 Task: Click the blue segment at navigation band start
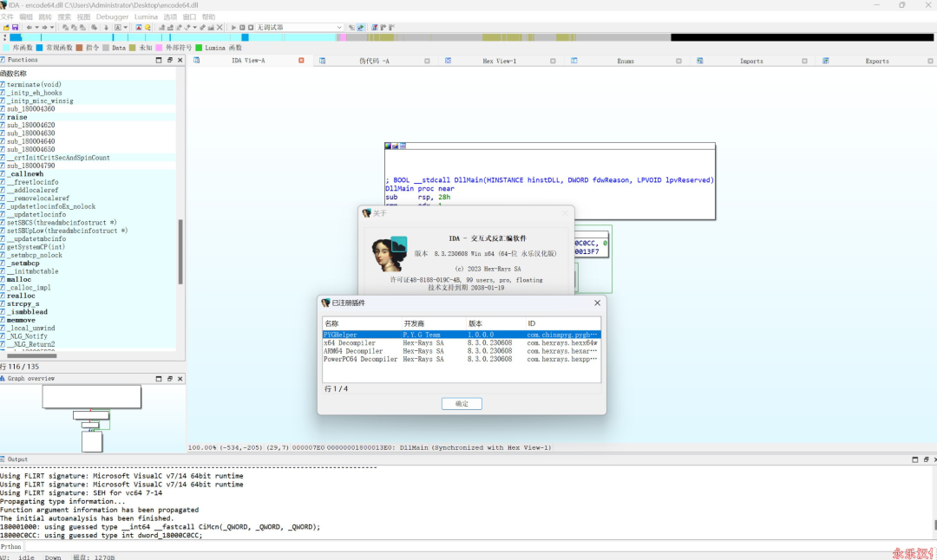pos(16,37)
